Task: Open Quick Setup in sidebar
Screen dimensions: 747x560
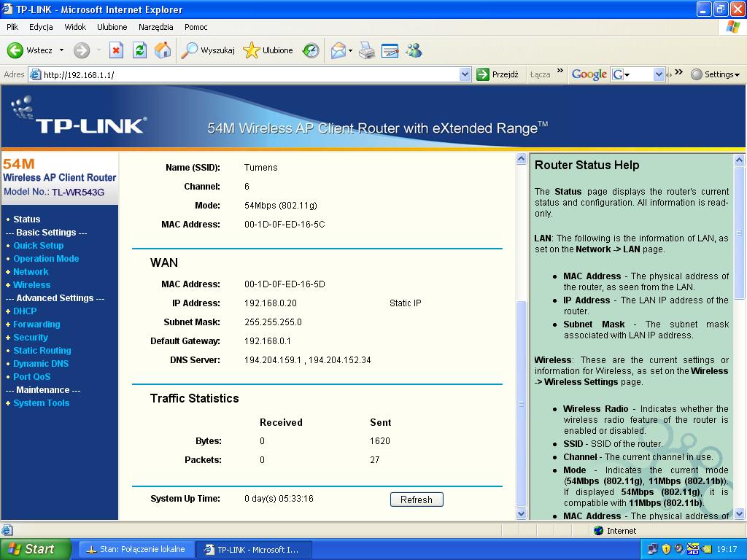Action: [38, 245]
